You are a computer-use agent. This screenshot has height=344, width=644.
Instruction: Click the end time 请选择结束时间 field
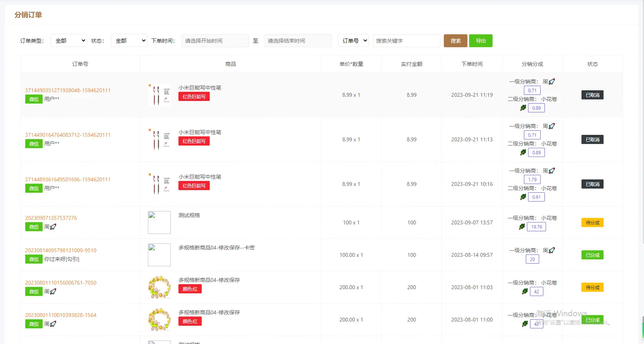297,41
